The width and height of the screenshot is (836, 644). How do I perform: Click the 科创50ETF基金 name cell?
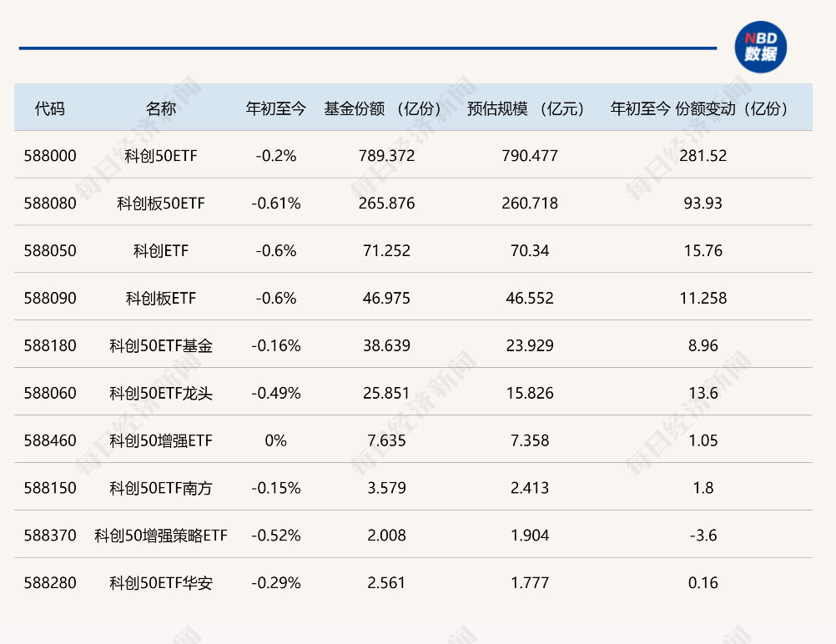click(161, 345)
